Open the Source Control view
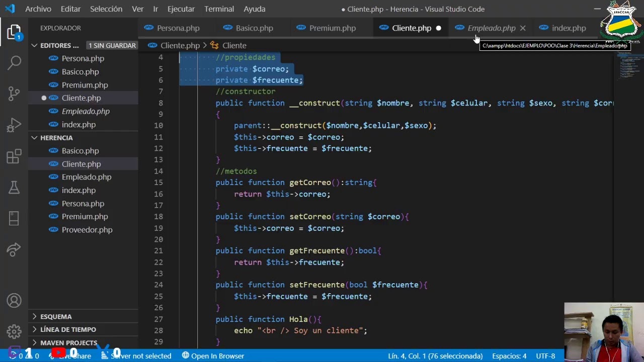Viewport: 644px width, 362px height. pos(14,94)
